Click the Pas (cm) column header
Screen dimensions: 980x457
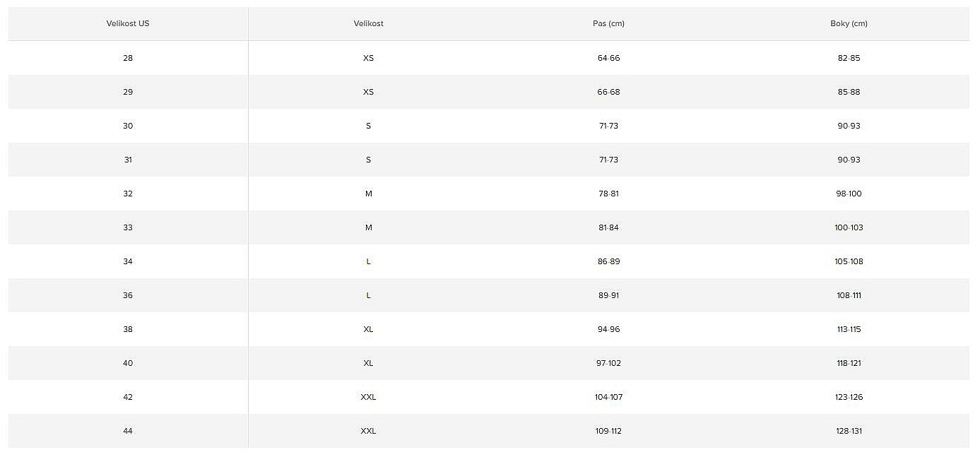point(608,23)
